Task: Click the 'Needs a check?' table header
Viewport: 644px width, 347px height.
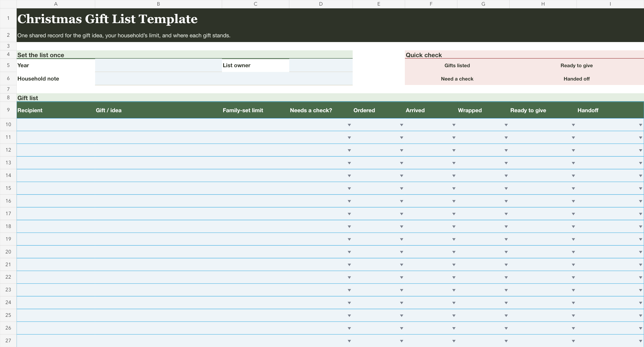Action: click(311, 110)
